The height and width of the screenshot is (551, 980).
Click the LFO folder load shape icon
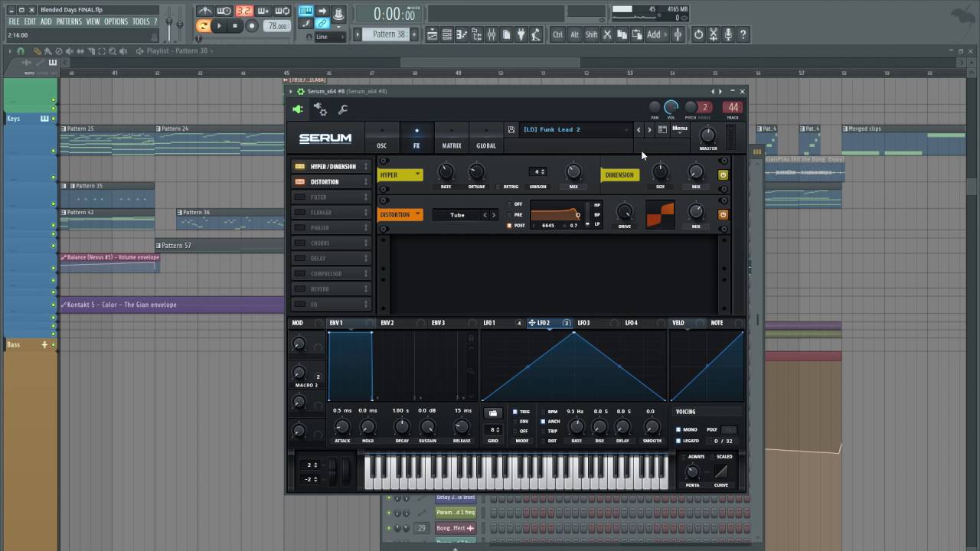point(493,413)
